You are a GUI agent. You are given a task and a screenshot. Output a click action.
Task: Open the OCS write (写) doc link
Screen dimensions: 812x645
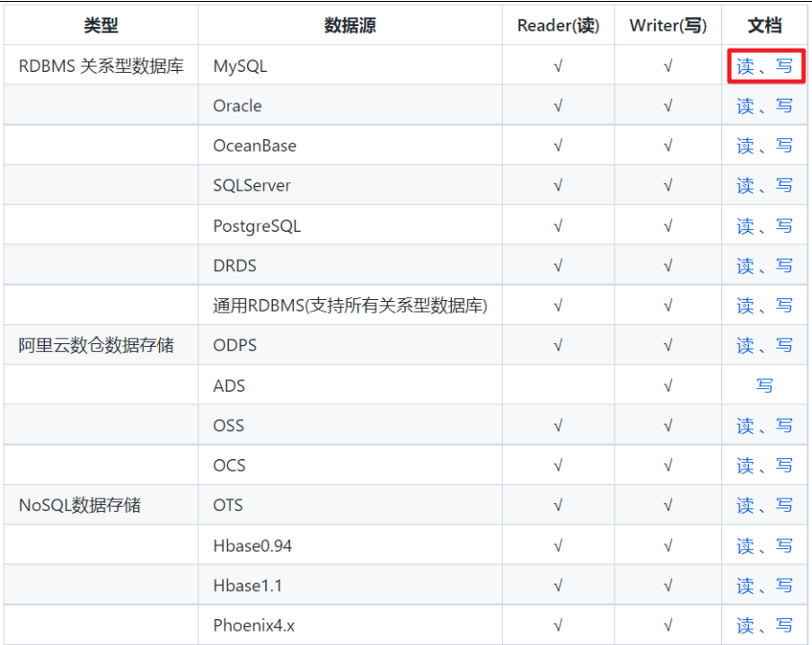click(784, 465)
